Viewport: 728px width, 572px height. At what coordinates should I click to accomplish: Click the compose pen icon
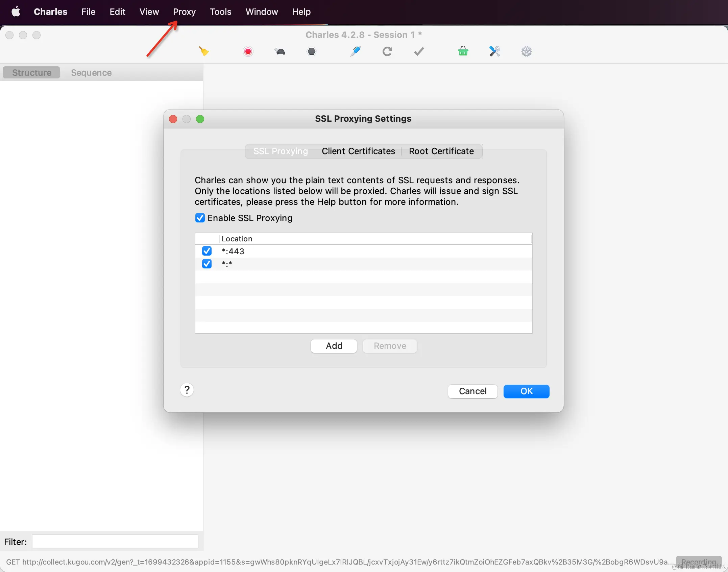(355, 51)
